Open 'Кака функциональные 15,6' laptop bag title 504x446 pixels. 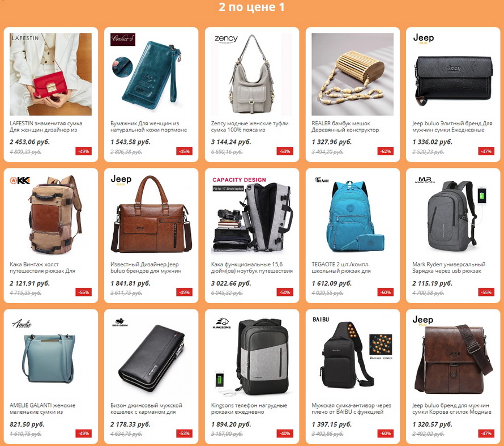(251, 267)
